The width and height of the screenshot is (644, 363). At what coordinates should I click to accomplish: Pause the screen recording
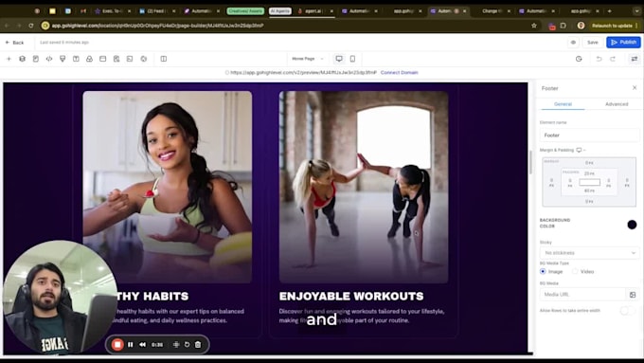pyautogui.click(x=130, y=344)
